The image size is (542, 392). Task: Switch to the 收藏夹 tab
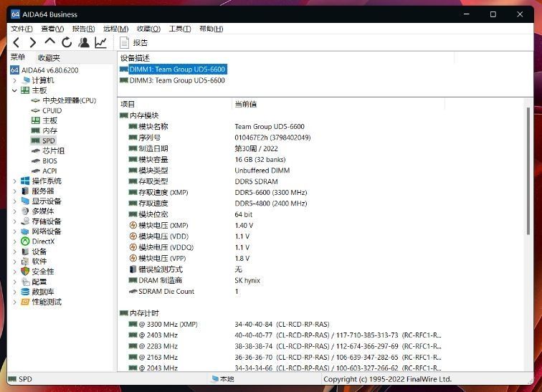click(49, 57)
